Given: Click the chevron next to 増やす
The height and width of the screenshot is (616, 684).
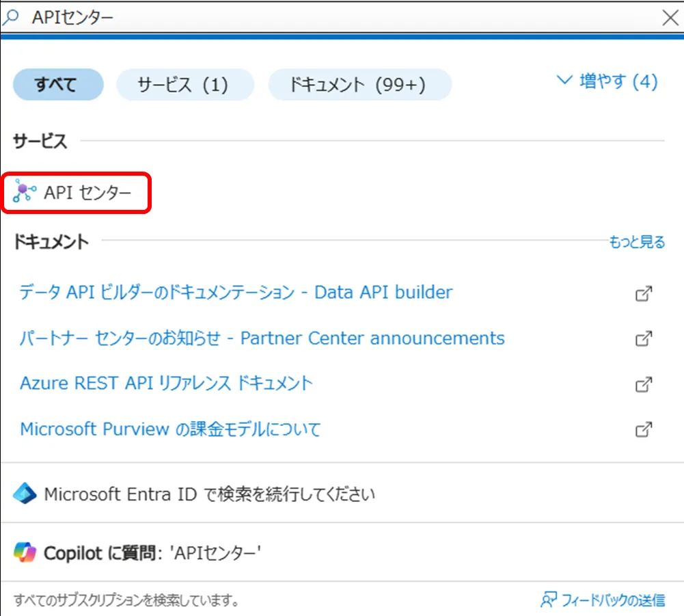Looking at the screenshot, I should click(564, 80).
